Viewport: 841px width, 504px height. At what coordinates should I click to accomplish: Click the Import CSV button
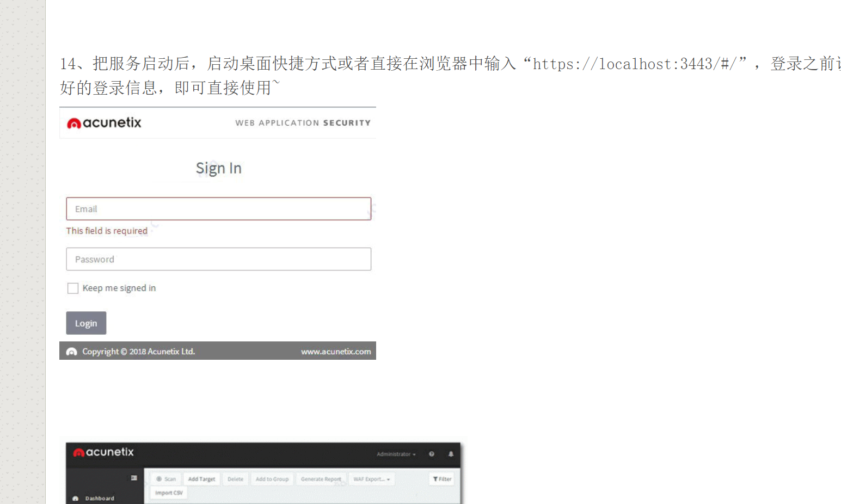pos(169,493)
